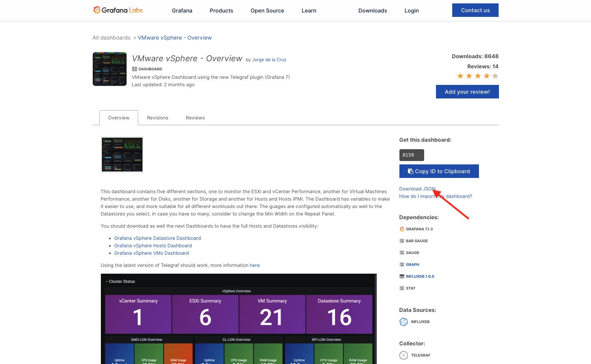Click the InfluxDB data source logo
Image resolution: width=591 pixels, height=364 pixels.
tap(403, 322)
